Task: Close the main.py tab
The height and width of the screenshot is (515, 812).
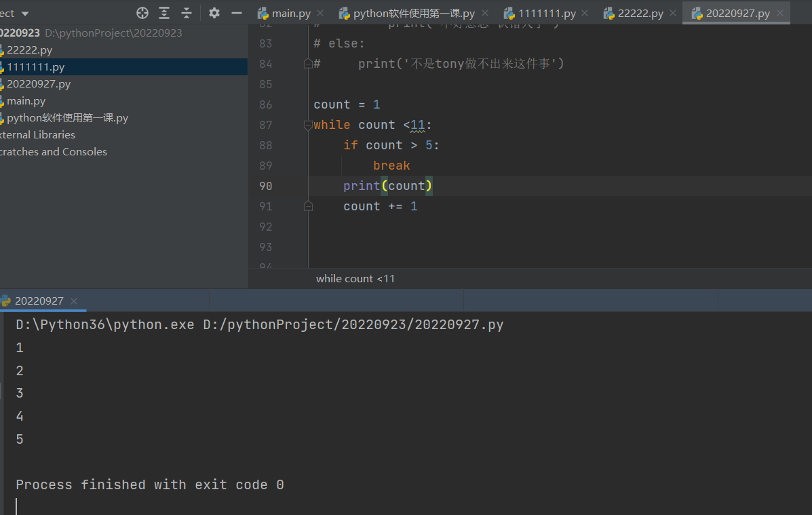Action: (x=321, y=13)
